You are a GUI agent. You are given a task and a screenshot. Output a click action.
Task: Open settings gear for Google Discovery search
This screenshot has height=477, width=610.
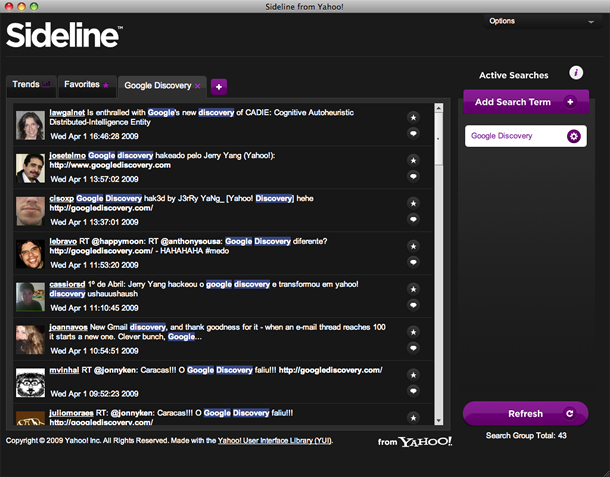click(x=574, y=136)
